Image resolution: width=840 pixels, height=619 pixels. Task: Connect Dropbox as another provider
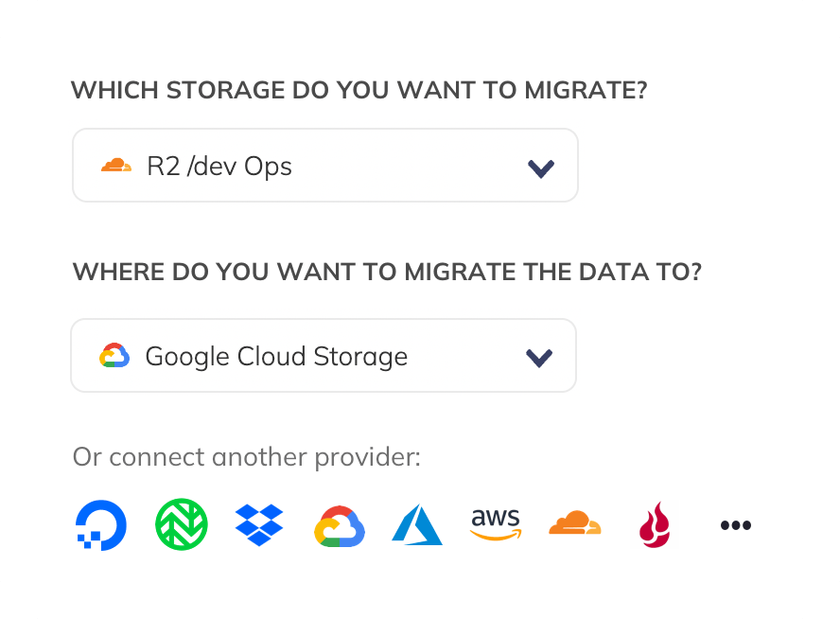(259, 525)
